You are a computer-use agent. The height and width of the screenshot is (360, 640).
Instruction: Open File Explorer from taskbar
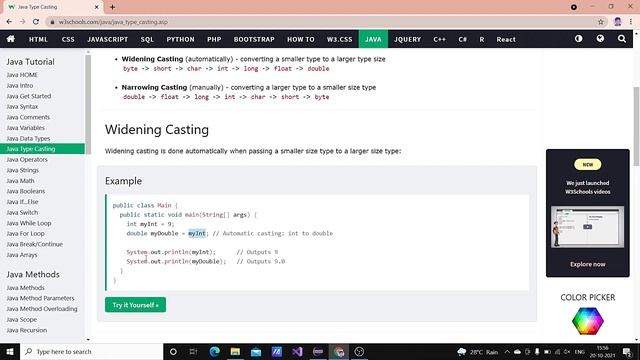click(x=235, y=351)
